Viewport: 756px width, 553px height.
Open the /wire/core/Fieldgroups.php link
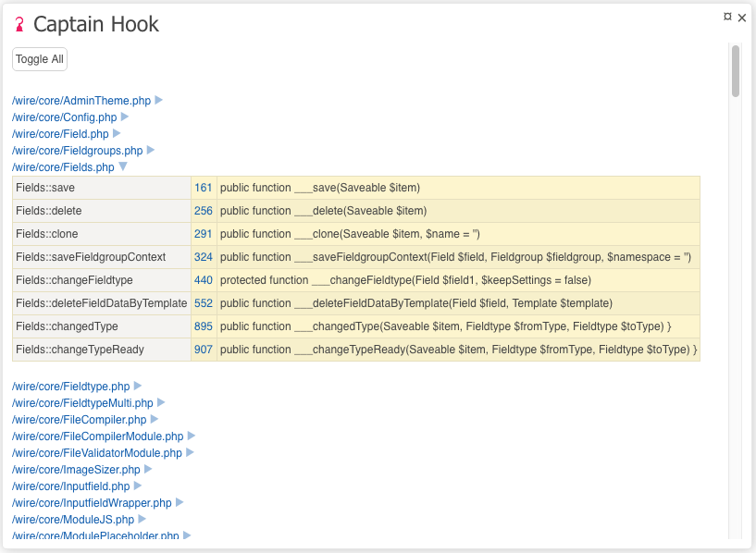(78, 151)
